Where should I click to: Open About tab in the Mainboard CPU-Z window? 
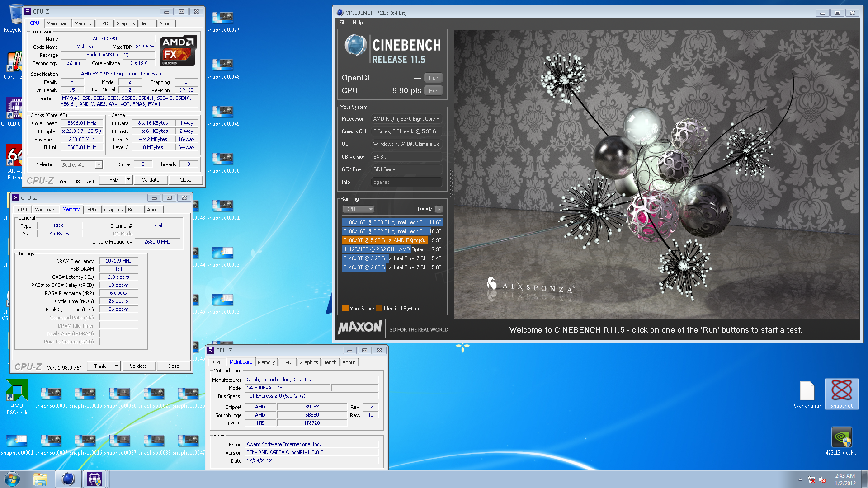(349, 362)
